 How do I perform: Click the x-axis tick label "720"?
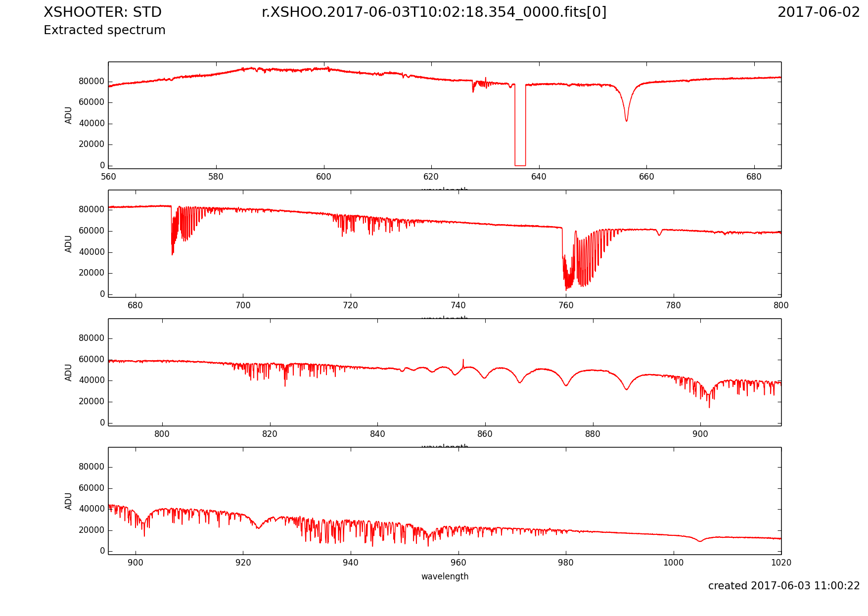coord(351,305)
